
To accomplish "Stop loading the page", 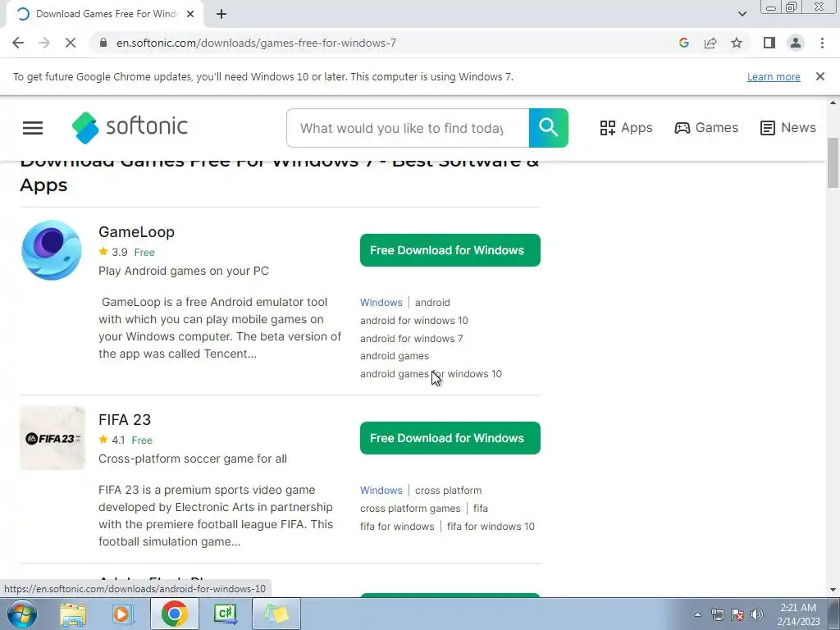I will (71, 43).
